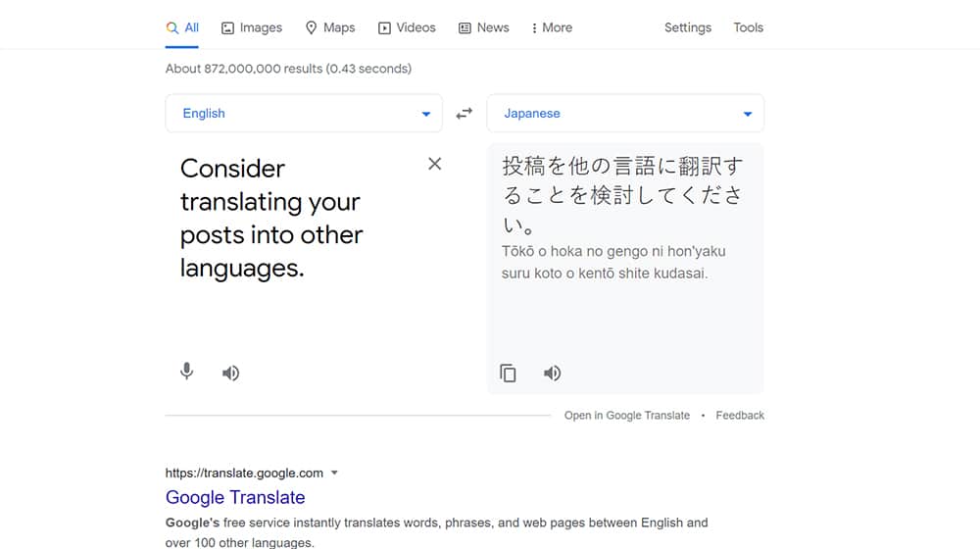Clear the source text with X
This screenshot has height=549, width=980.
click(434, 164)
